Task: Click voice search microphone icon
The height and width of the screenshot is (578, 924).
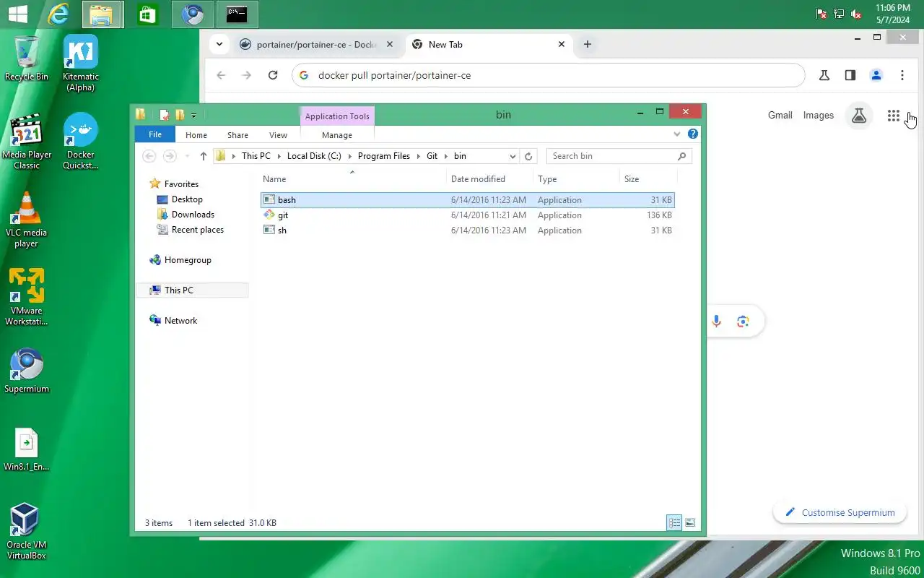Action: pos(716,322)
